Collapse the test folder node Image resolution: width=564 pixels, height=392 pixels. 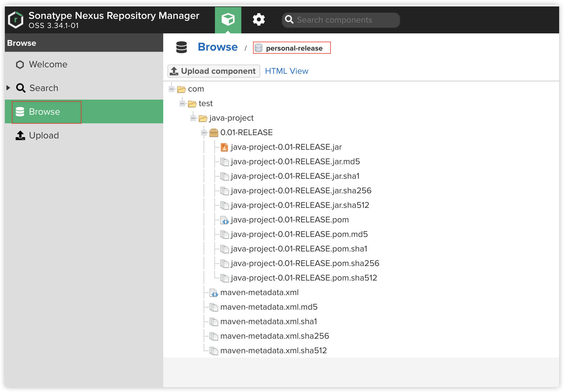coord(182,103)
